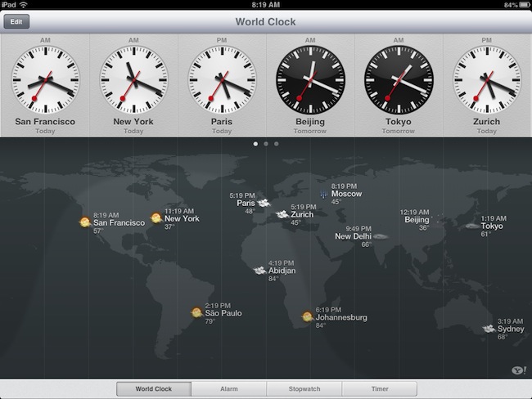The image size is (532, 399).
Task: Tap the New York label on the map
Action: 182,218
